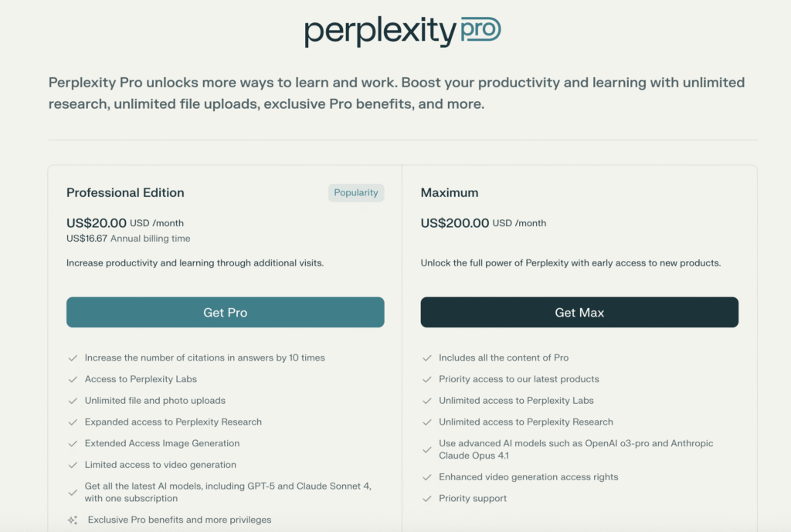The image size is (791, 532).
Task: Click the US$16.67 annual billing price text
Action: click(87, 239)
